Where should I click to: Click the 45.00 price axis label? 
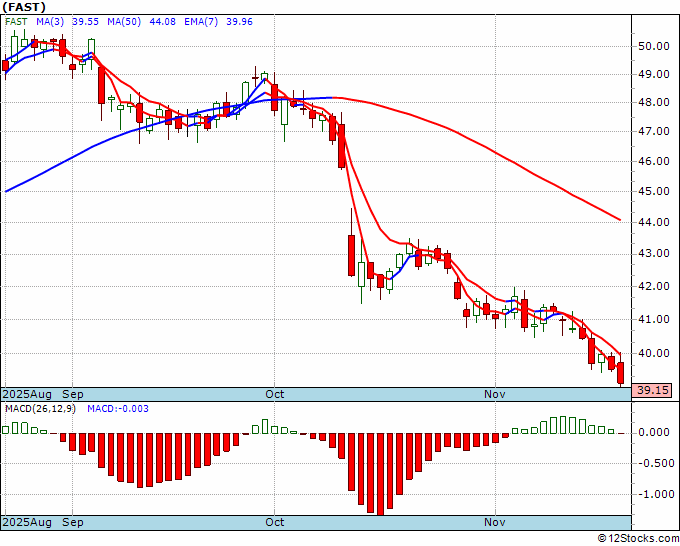coord(654,191)
